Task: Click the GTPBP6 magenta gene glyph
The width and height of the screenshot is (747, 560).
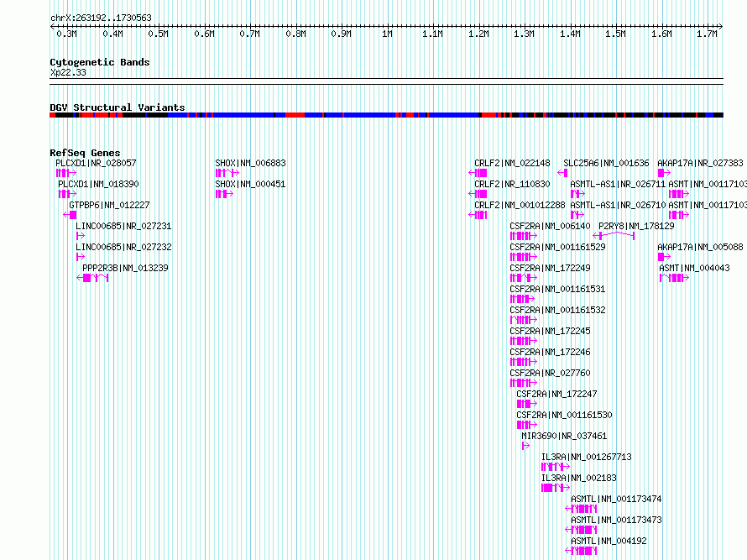Action: [x=70, y=215]
